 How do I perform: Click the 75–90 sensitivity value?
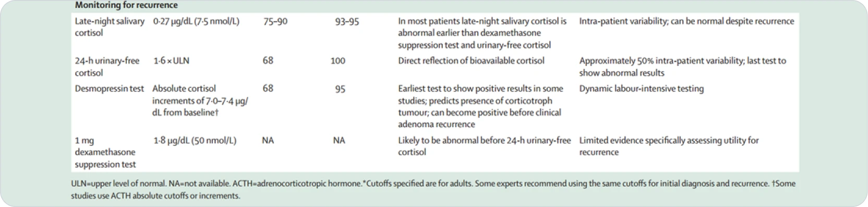[x=275, y=21]
